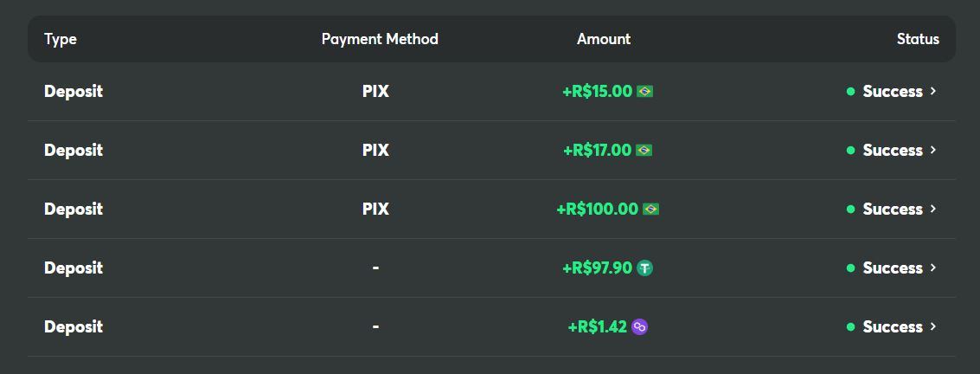Open Success status of the R$17.00 deposit

(892, 150)
